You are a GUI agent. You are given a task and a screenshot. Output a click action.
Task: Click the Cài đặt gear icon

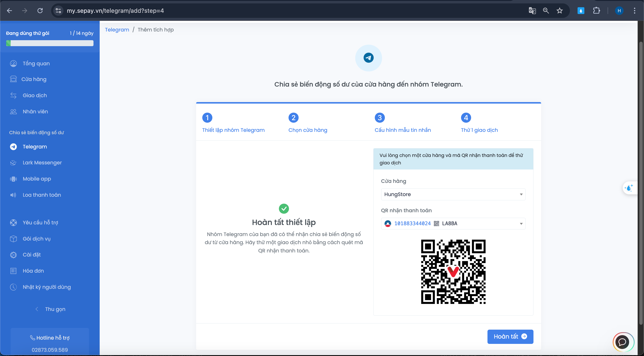tap(13, 255)
